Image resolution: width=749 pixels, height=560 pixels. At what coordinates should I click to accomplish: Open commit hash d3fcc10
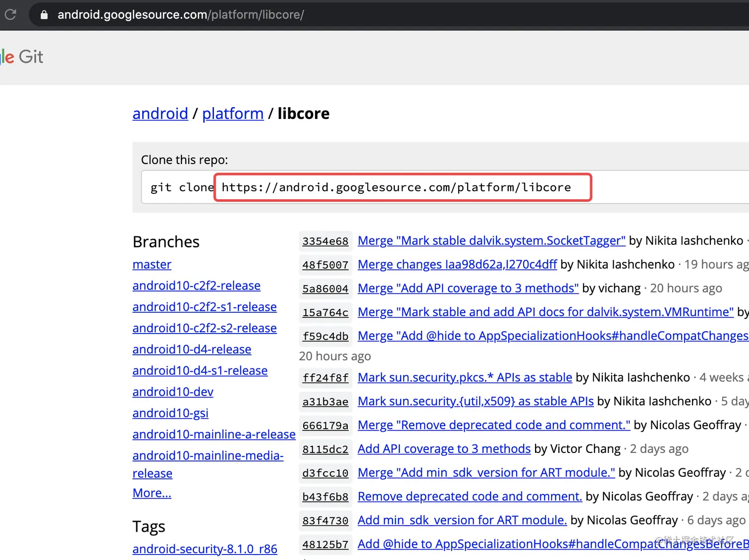pyautogui.click(x=325, y=473)
